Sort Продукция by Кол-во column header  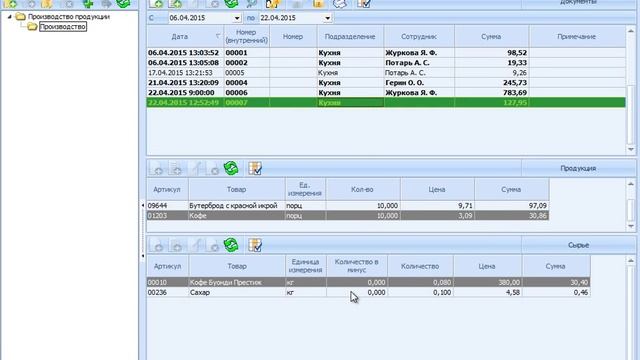coord(363,189)
